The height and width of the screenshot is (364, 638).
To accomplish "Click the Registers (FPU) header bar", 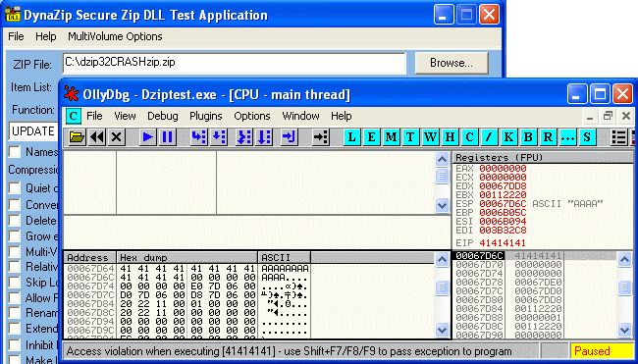I will point(543,157).
